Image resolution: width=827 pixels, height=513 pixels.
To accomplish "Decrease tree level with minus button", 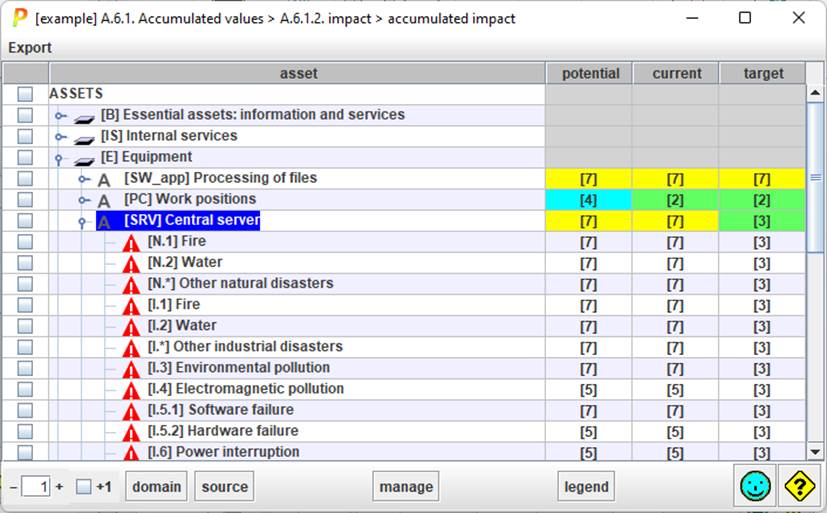I will coord(14,487).
